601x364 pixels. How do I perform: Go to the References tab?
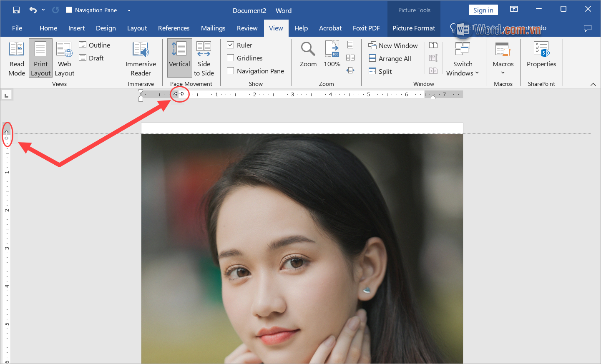pos(174,28)
